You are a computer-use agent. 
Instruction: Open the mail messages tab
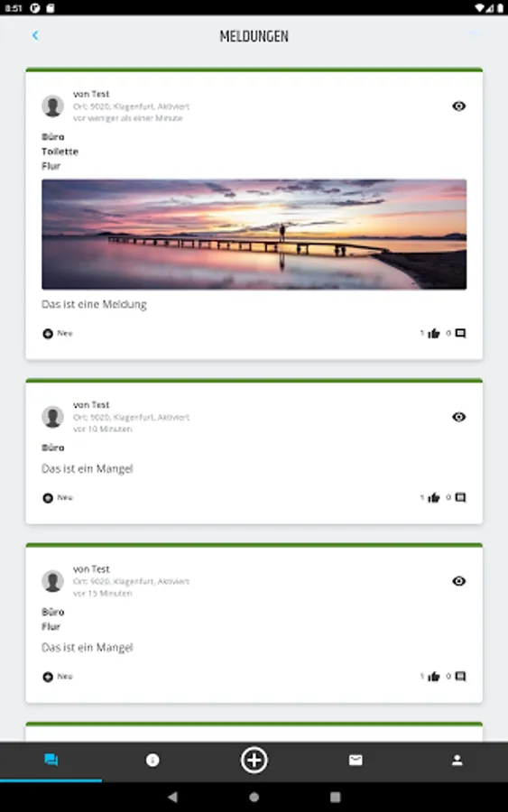click(x=356, y=761)
